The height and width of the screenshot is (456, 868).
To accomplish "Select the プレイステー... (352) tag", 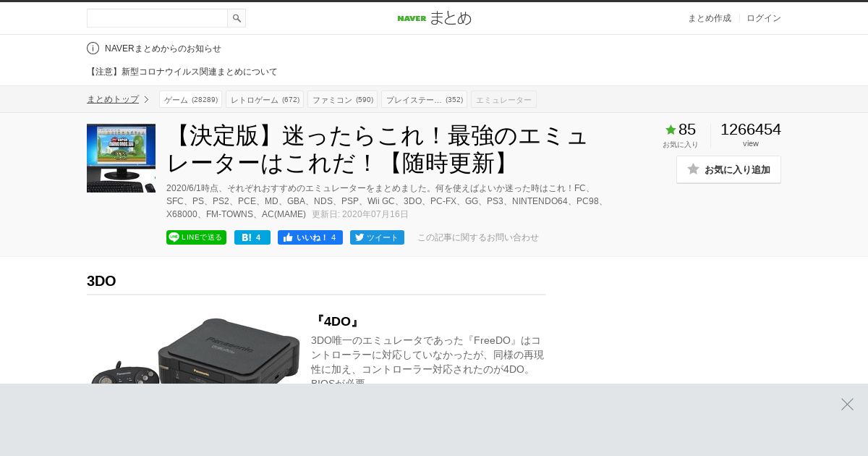I will tap(425, 99).
